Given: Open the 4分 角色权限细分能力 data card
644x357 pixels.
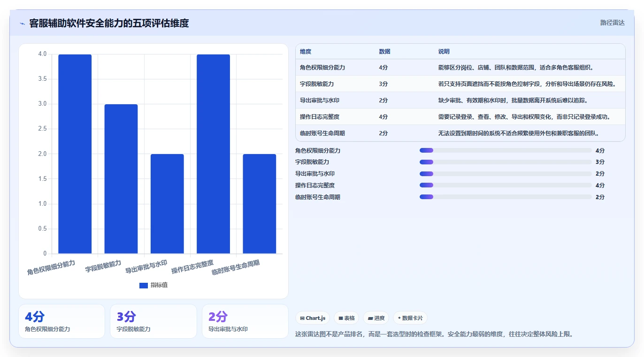Looking at the screenshot, I should (61, 321).
